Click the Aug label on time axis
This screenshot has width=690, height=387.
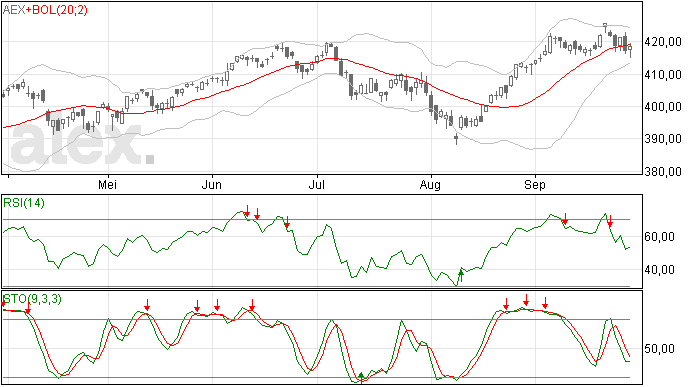430,184
